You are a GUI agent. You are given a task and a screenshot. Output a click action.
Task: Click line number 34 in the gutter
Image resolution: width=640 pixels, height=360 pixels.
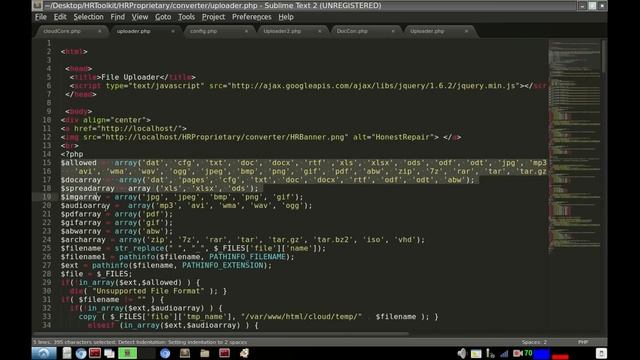(47, 325)
